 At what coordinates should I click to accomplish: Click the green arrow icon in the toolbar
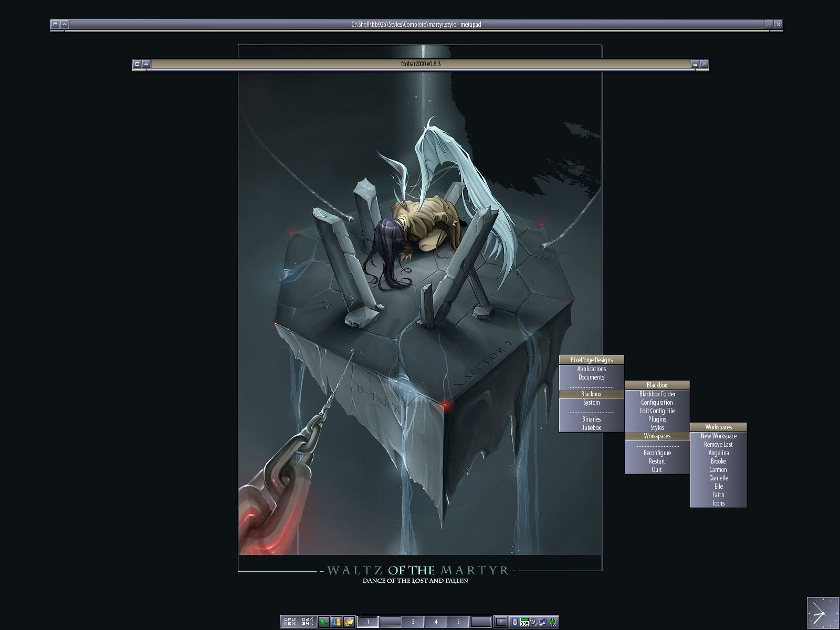[324, 622]
